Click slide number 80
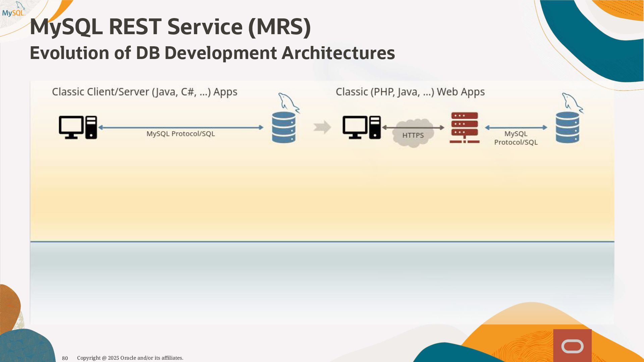This screenshot has height=362, width=644. pos(65,358)
